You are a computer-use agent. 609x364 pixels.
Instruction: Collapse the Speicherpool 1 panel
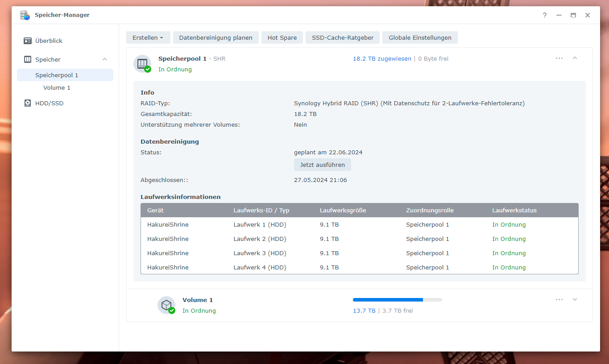click(575, 58)
